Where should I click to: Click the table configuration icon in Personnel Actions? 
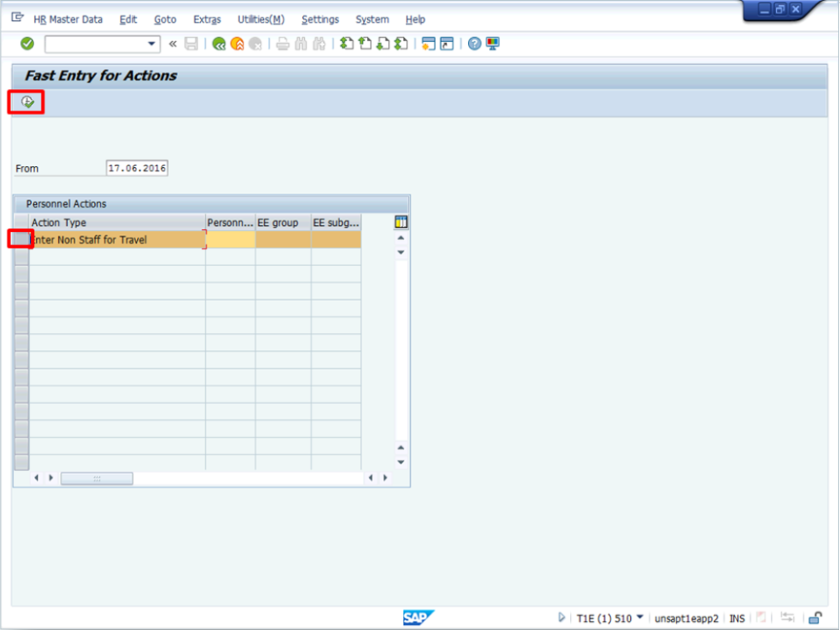click(401, 221)
